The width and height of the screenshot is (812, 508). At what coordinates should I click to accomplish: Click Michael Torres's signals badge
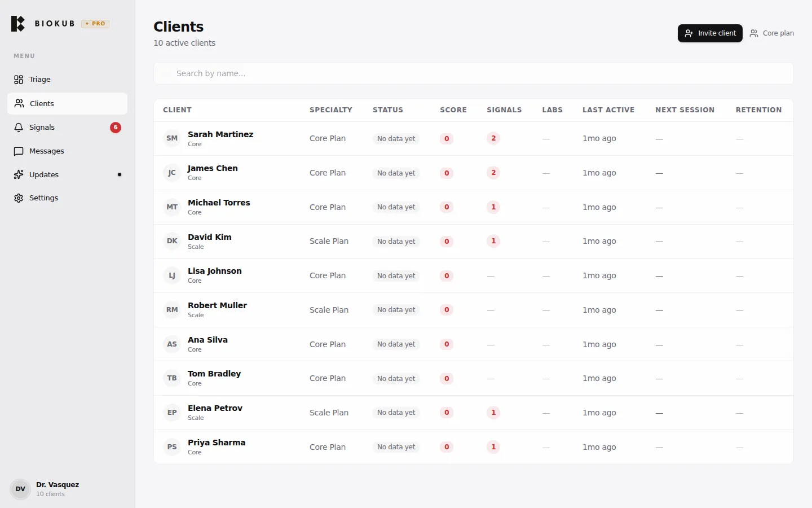[x=493, y=207]
